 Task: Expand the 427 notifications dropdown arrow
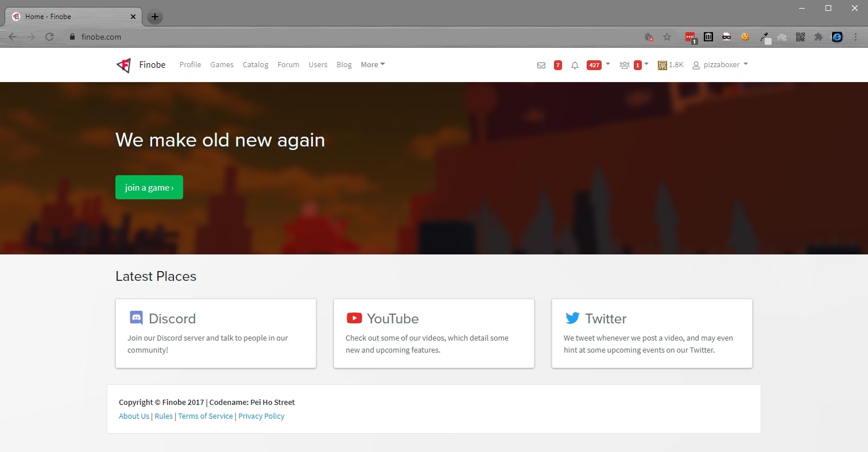coord(608,64)
